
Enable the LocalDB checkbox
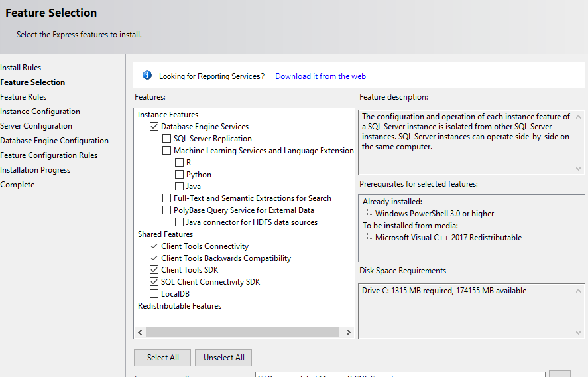click(154, 293)
